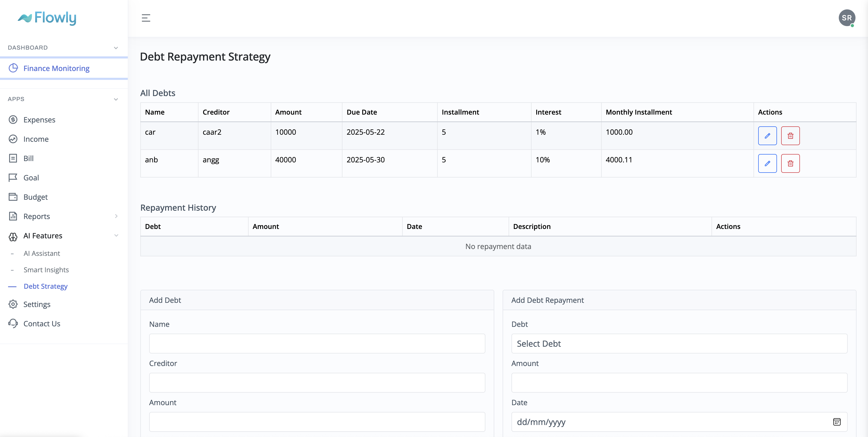Collapse the APPS section
The image size is (868, 437).
[116, 99]
